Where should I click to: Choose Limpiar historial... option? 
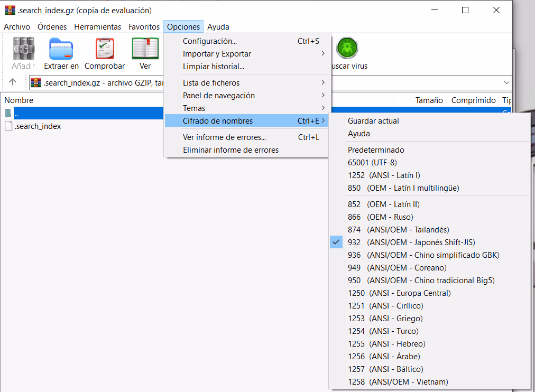pos(213,67)
